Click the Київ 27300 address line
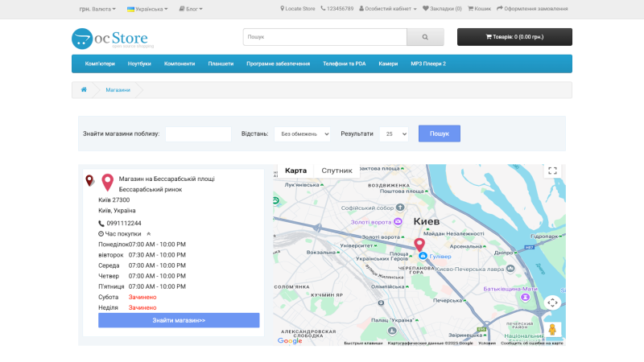Viewport: 644px width, 362px height. pos(114,200)
